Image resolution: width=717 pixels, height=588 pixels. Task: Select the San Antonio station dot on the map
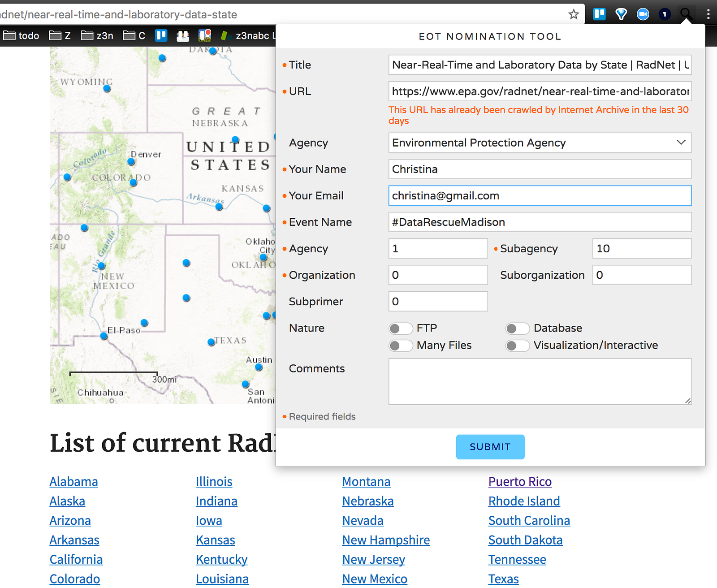(246, 384)
